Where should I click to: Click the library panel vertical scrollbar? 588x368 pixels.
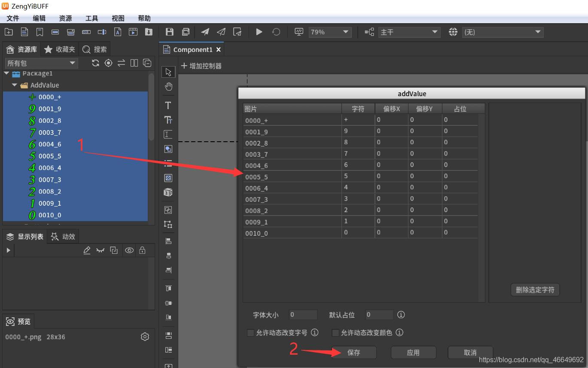point(151,107)
